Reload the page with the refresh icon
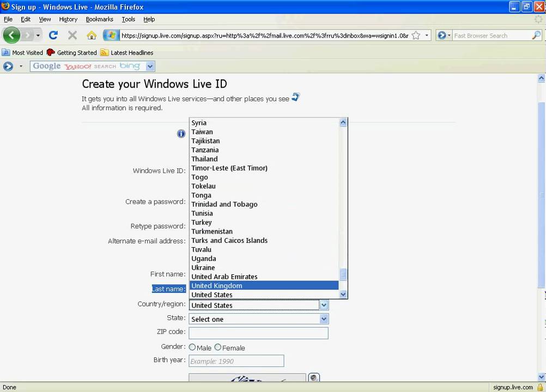 click(x=53, y=35)
